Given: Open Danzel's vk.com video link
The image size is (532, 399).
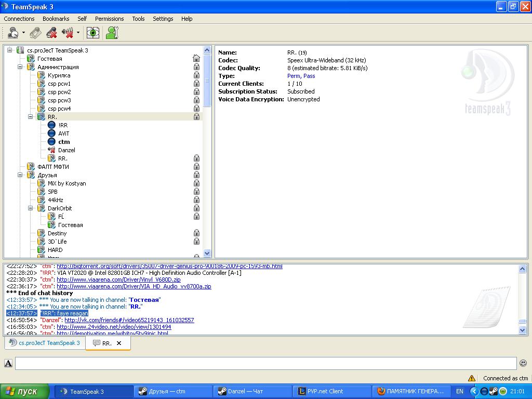Looking at the screenshot, I should pyautogui.click(x=129, y=320).
